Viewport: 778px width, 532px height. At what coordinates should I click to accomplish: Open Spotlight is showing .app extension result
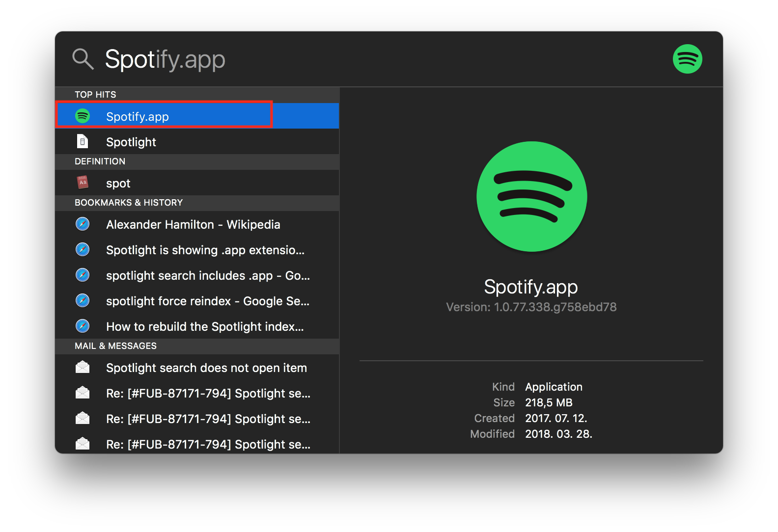click(x=197, y=249)
